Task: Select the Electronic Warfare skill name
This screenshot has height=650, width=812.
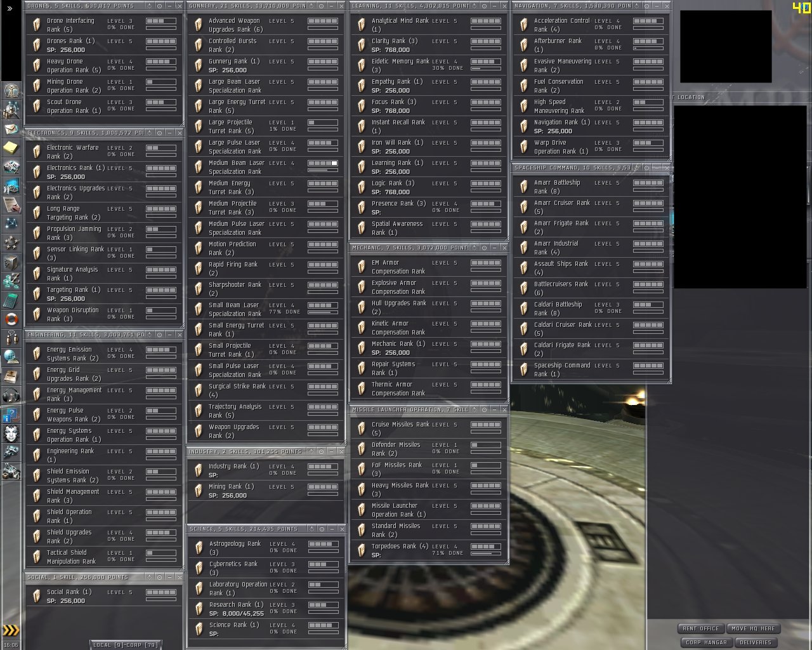Action: pos(72,152)
